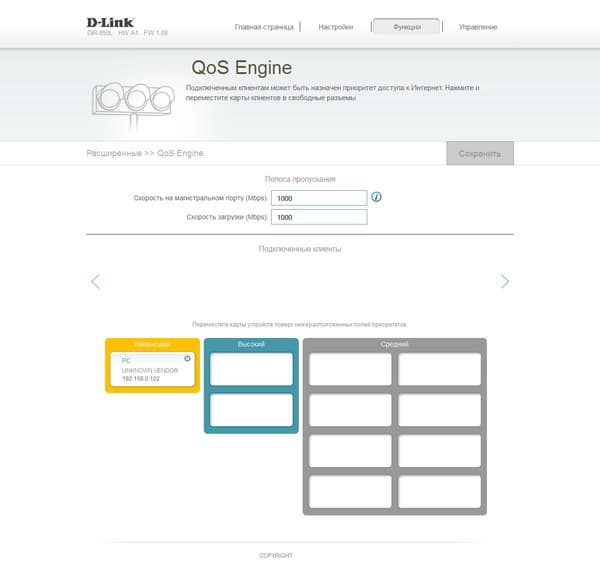Select the PC client card in the highest-priority slot
600x561 pixels.
pos(151,370)
